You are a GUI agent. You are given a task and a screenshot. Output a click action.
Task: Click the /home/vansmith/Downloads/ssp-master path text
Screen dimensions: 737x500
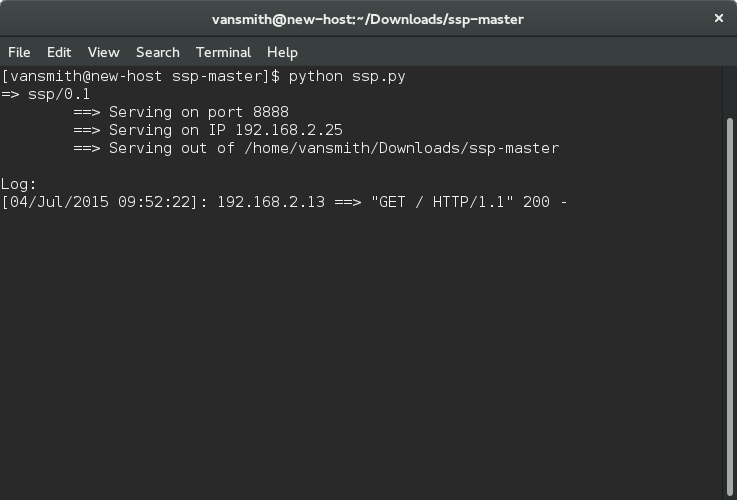(x=401, y=148)
